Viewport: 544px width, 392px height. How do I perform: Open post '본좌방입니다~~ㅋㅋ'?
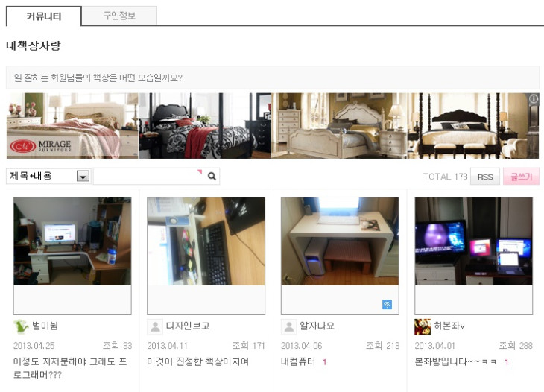point(455,362)
